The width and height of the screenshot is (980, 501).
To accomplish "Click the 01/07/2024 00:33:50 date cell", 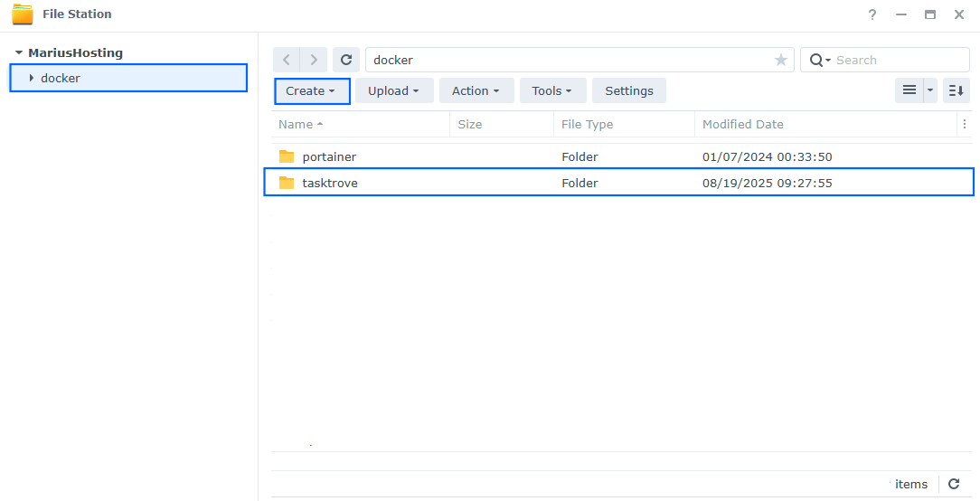I will (767, 157).
